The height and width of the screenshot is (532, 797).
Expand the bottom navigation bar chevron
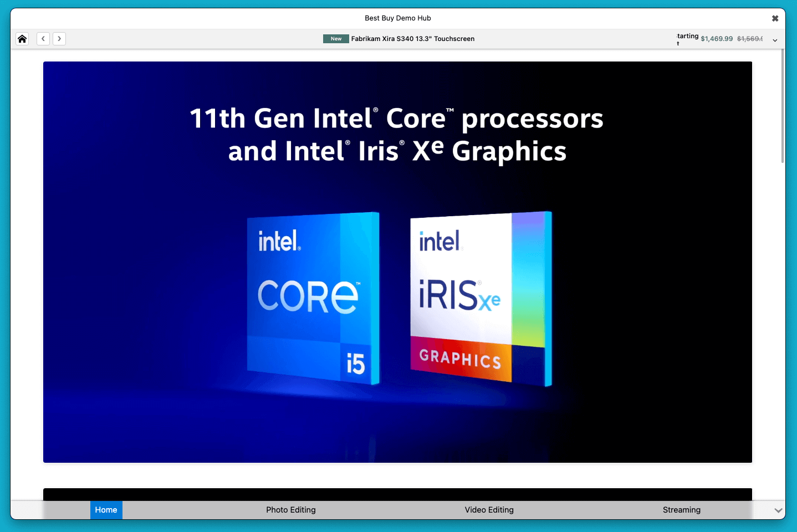click(x=778, y=510)
